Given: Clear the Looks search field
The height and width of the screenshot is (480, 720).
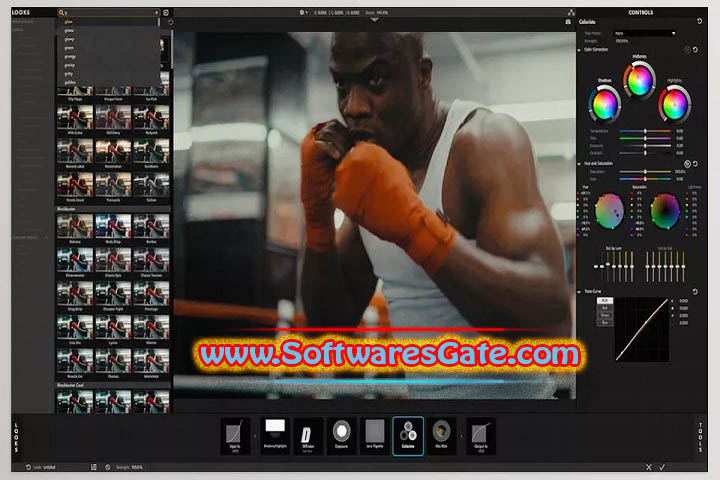Looking at the screenshot, I should tap(156, 12).
